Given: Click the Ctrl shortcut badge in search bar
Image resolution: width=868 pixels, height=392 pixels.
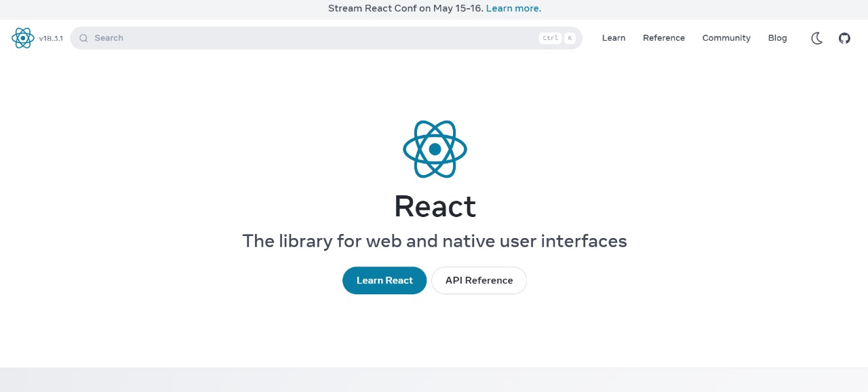Looking at the screenshot, I should click(549, 38).
